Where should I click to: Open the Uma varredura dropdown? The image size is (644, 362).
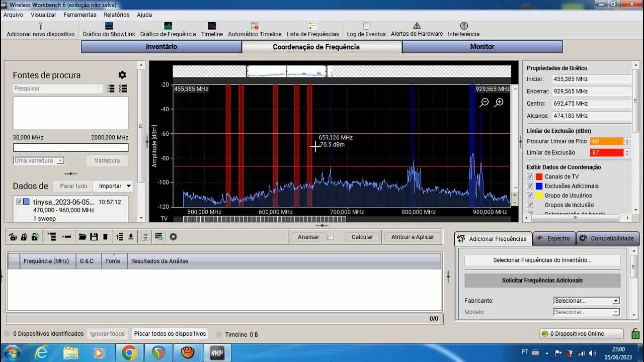(x=39, y=161)
